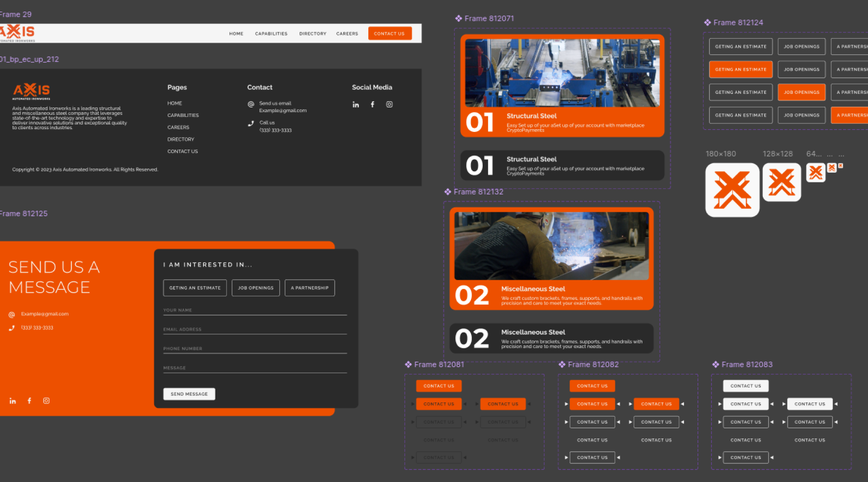Toggle the A PARTNERSHIP option in form
Screen dimensions: 868x482
(x=310, y=288)
